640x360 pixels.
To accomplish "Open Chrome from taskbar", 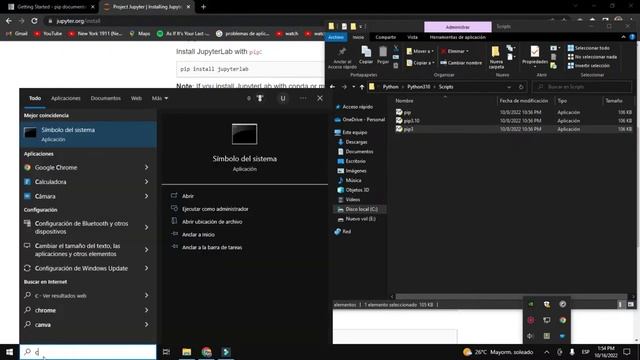I will 207,352.
